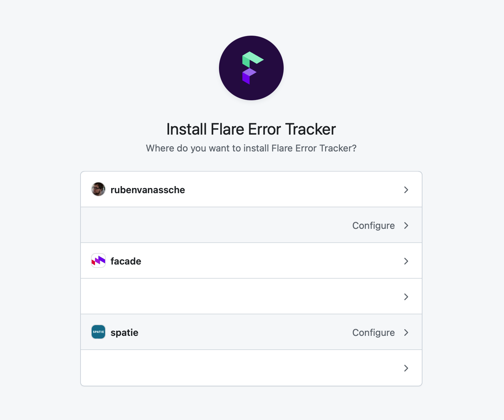Select the facade organization row
504x420 pixels.
pyautogui.click(x=236, y=260)
